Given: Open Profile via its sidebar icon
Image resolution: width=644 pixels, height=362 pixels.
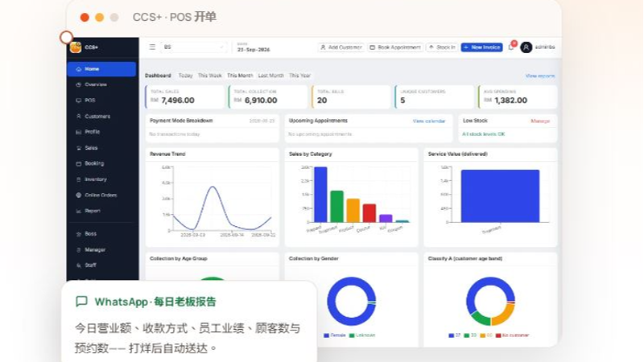Looking at the screenshot, I should 78,132.
